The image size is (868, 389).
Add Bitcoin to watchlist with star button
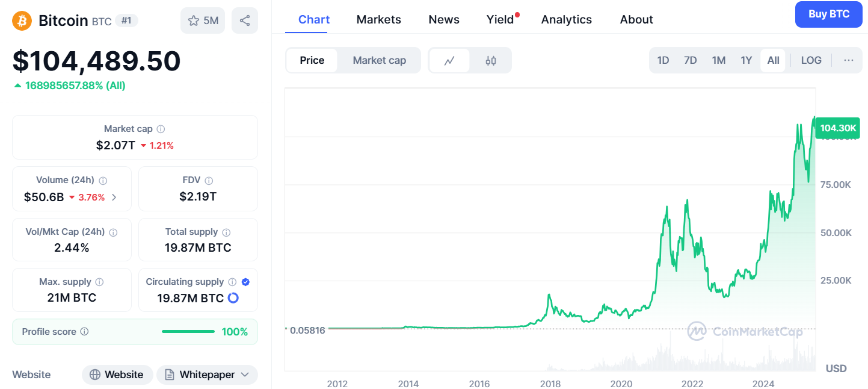[x=203, y=20]
